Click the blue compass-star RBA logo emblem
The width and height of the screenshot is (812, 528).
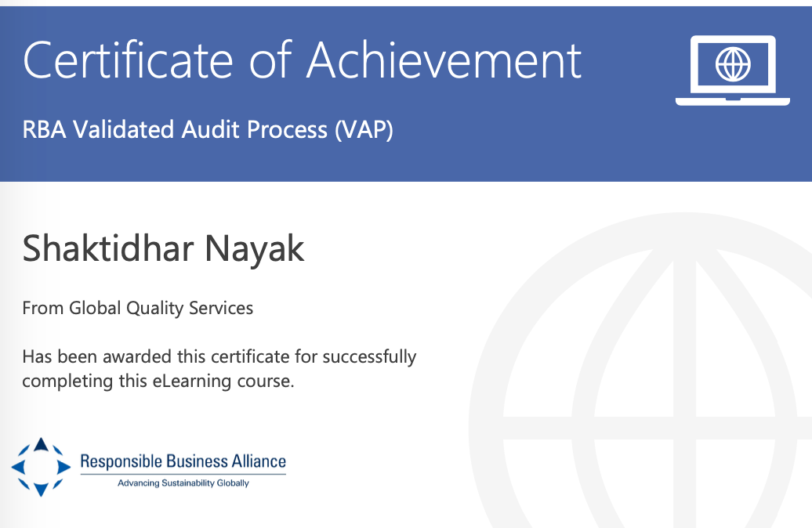[42, 467]
